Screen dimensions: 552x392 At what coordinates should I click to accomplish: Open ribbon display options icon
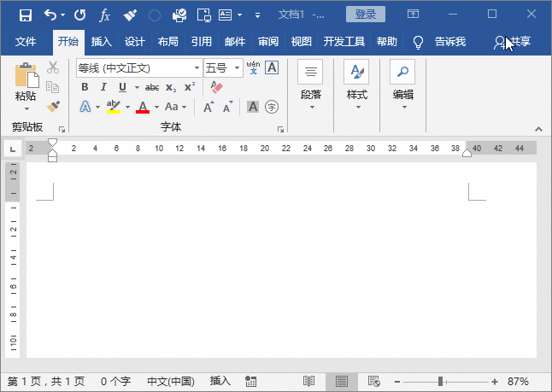tap(413, 14)
